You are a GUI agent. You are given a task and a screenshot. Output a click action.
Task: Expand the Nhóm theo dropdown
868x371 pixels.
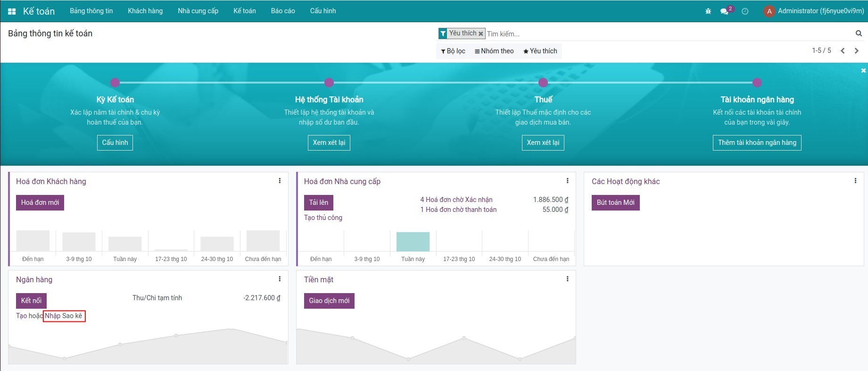(494, 51)
